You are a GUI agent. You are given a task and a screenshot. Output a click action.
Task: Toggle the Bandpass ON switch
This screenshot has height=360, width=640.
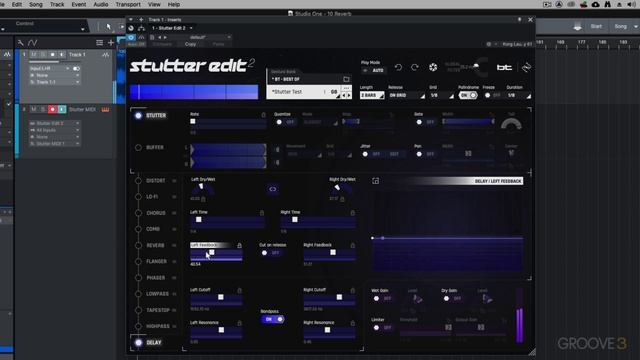273,319
